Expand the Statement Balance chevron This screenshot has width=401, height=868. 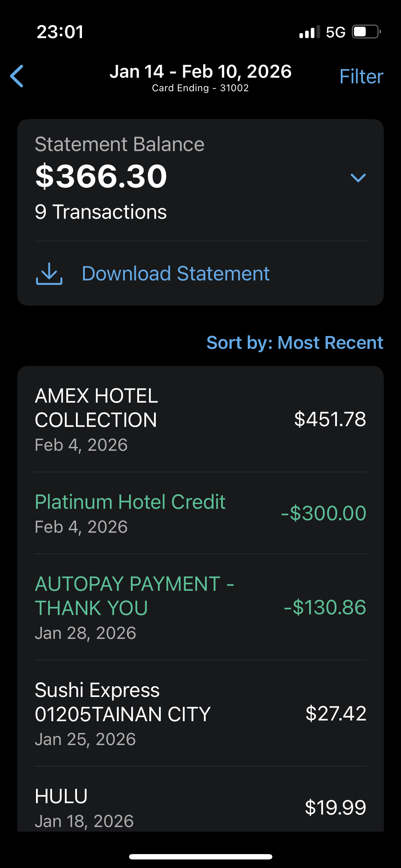click(x=358, y=177)
